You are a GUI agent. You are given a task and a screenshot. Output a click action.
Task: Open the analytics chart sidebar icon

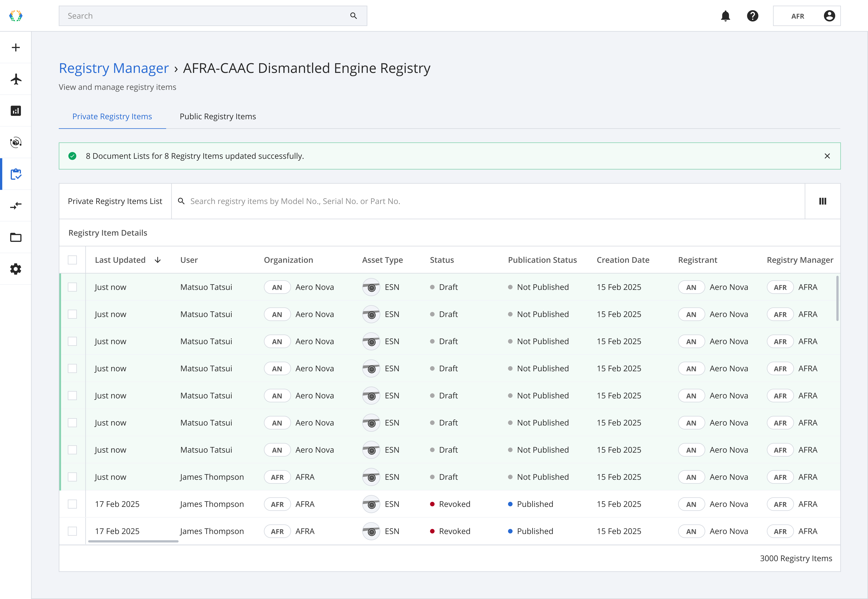pos(16,111)
